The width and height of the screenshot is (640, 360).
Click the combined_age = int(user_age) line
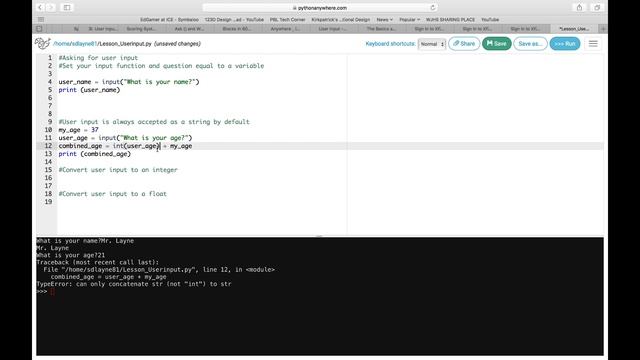125,146
